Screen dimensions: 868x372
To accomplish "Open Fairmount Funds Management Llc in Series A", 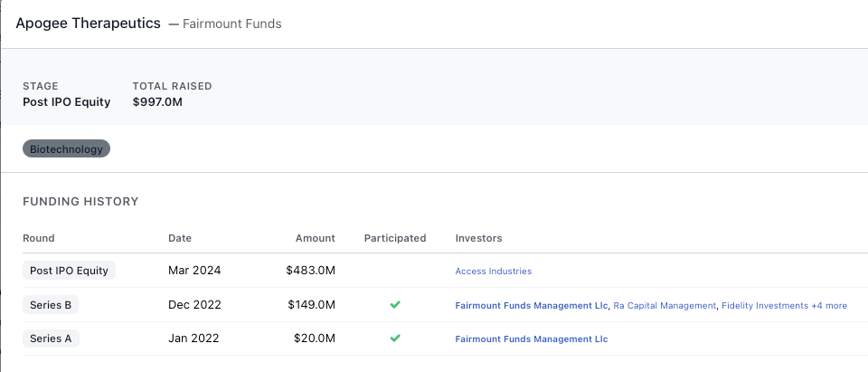I will [532, 339].
